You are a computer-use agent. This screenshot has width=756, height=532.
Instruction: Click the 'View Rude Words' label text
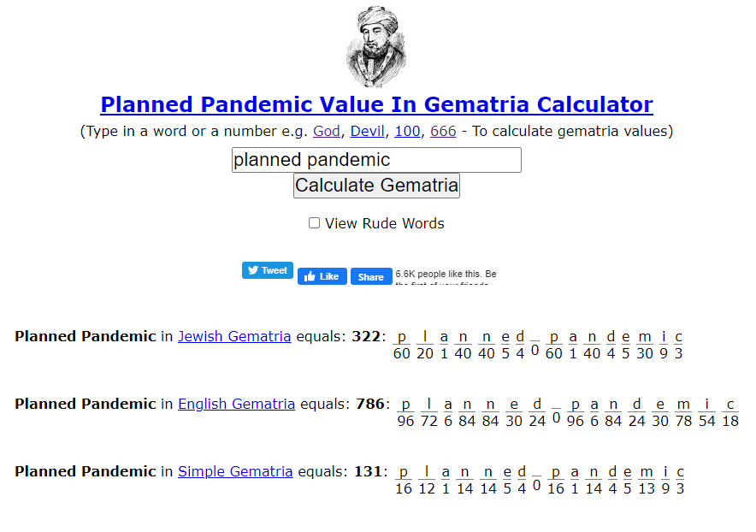384,223
